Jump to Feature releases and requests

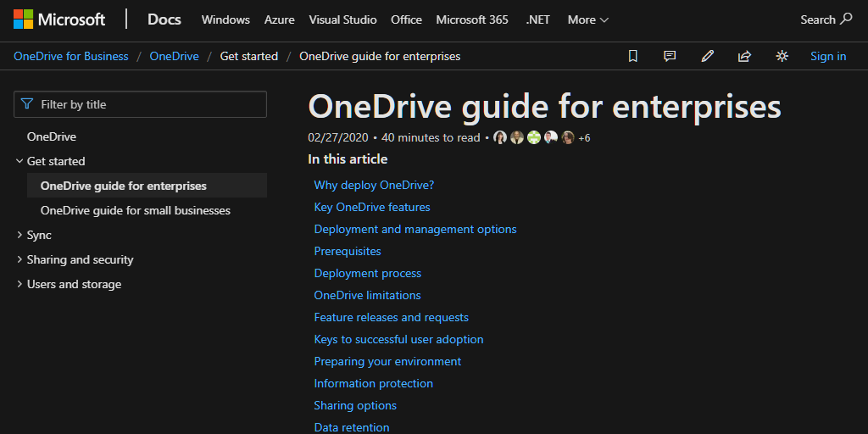(x=392, y=317)
